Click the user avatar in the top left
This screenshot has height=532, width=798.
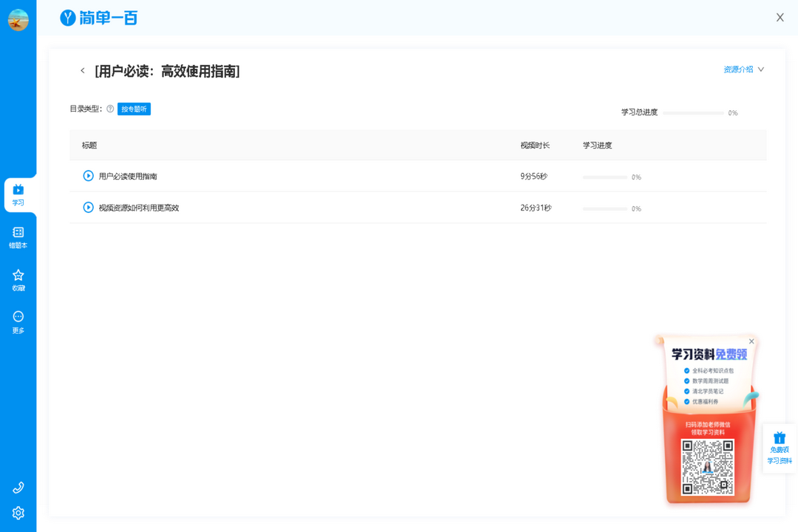tap(18, 18)
